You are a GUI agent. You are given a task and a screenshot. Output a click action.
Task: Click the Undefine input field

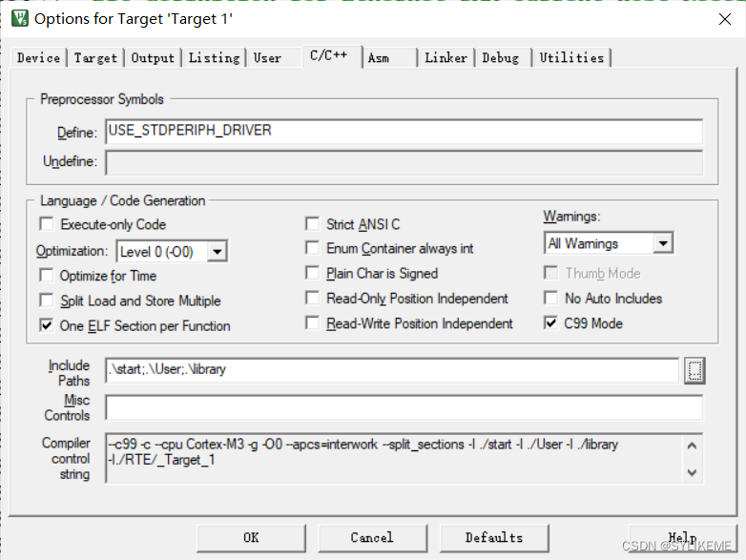point(404,163)
